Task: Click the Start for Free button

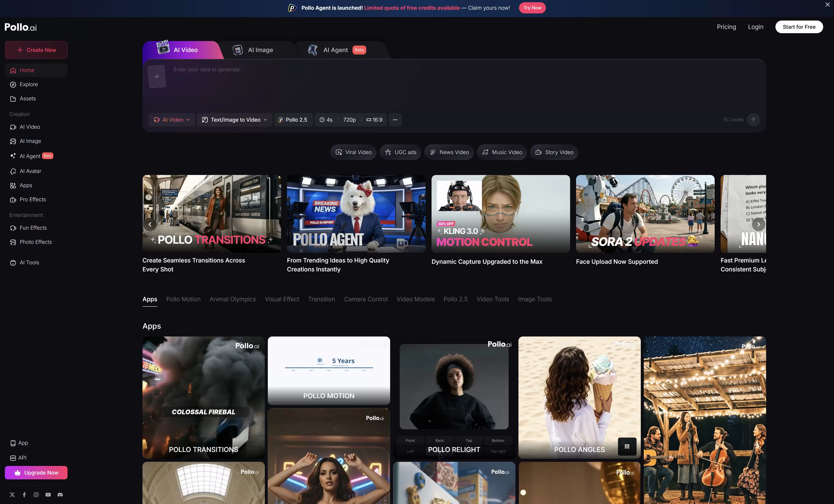Action: (799, 27)
